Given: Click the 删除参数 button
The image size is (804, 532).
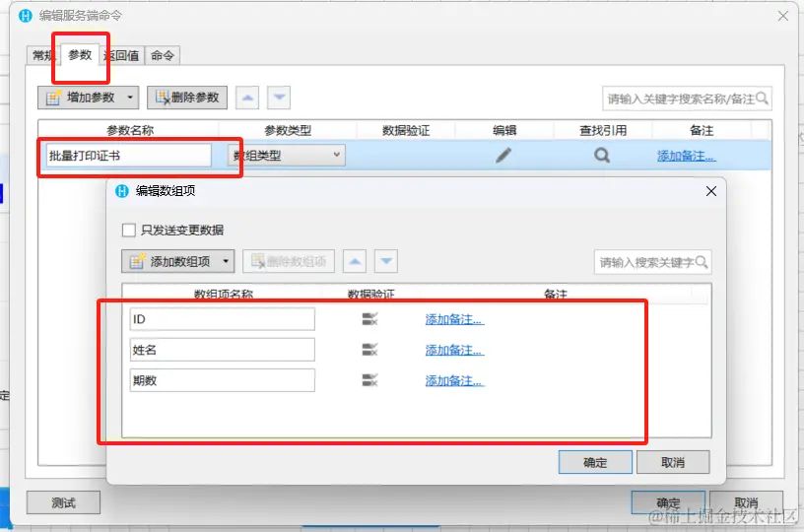Looking at the screenshot, I should [x=187, y=98].
